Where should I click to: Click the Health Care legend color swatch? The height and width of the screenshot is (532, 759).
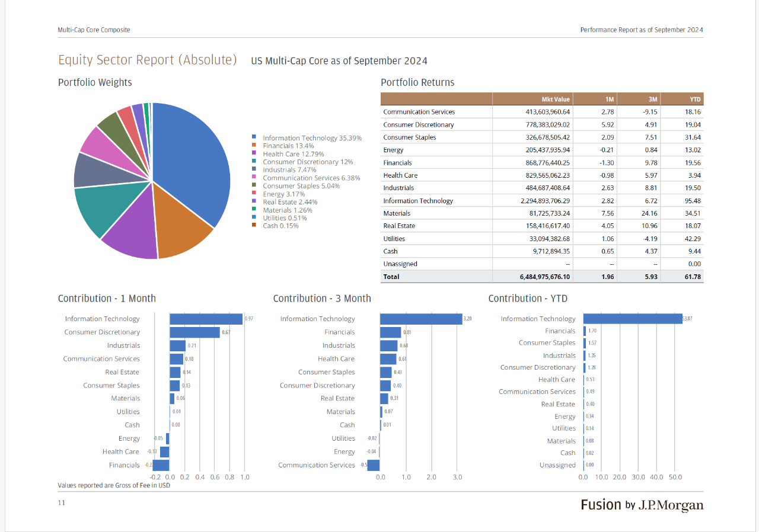254,153
